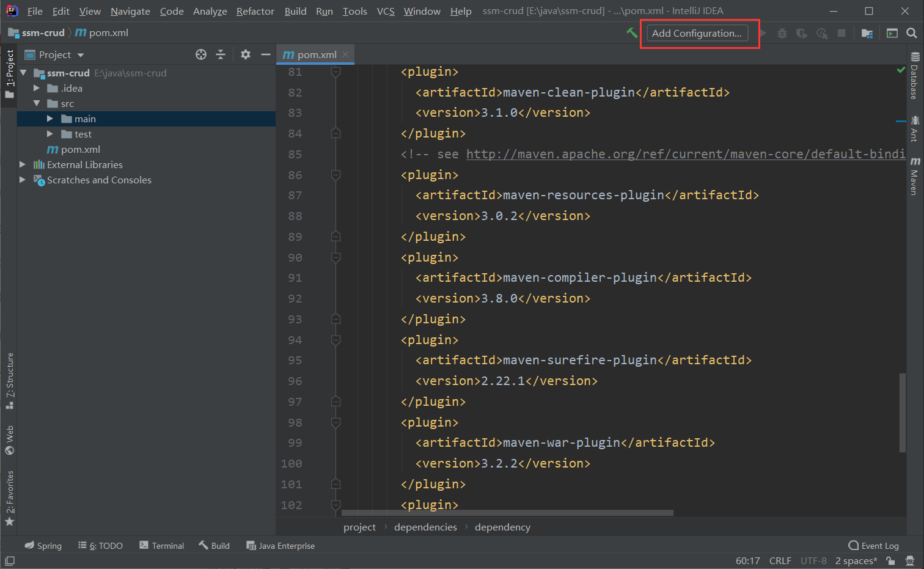Click the read-only lock icon

pyautogui.click(x=891, y=560)
